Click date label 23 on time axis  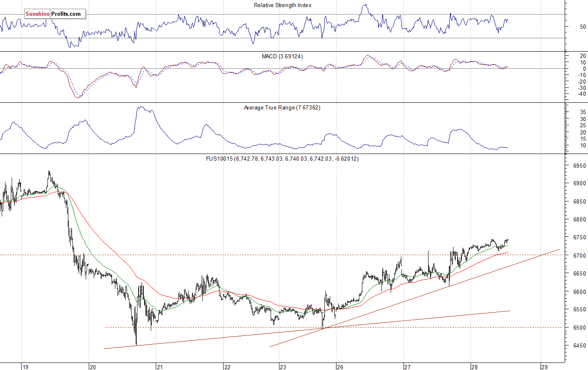point(283,367)
